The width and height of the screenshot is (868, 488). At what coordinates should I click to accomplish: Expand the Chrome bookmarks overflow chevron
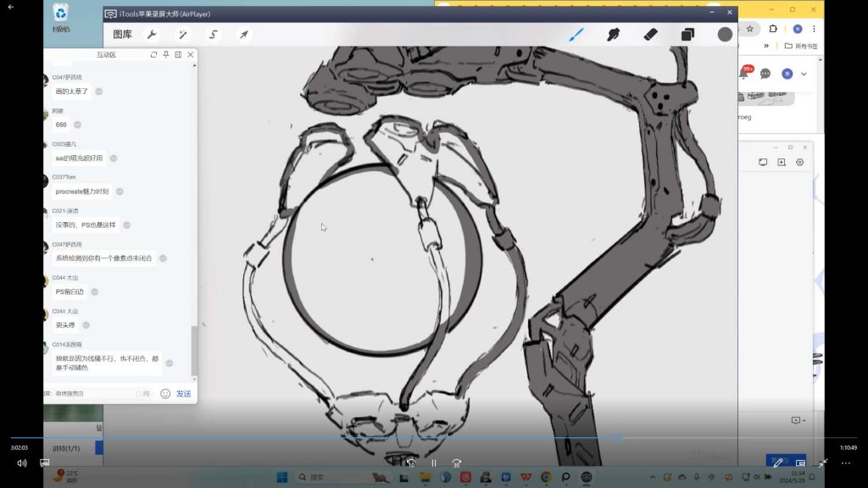coord(766,46)
